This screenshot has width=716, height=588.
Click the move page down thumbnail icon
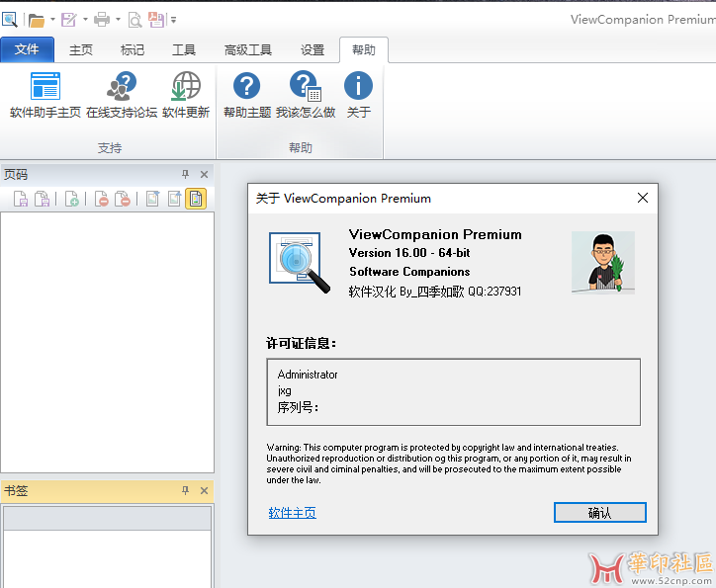152,199
